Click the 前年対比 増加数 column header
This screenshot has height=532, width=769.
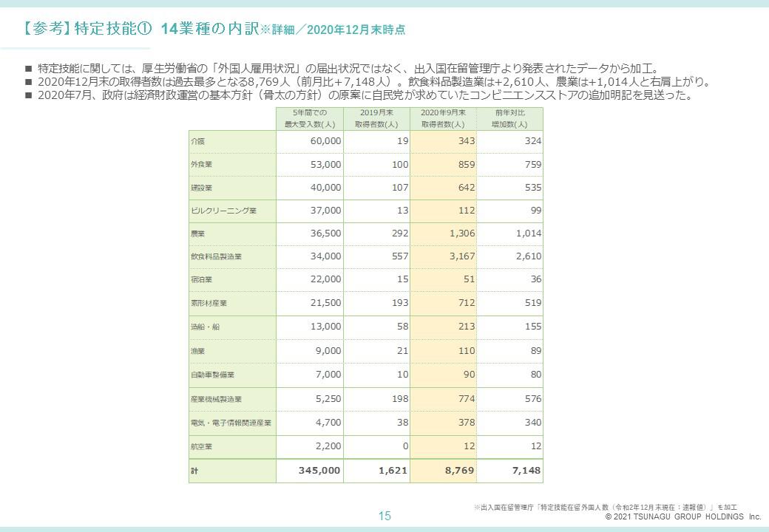point(509,118)
